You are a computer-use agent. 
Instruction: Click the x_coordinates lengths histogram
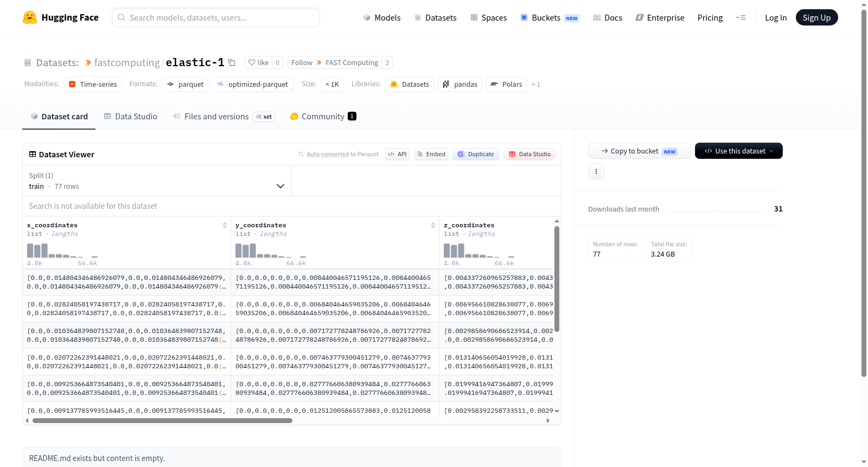[x=62, y=250]
